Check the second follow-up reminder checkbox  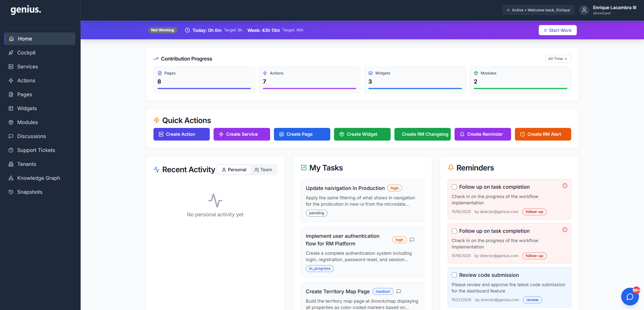coord(454,231)
